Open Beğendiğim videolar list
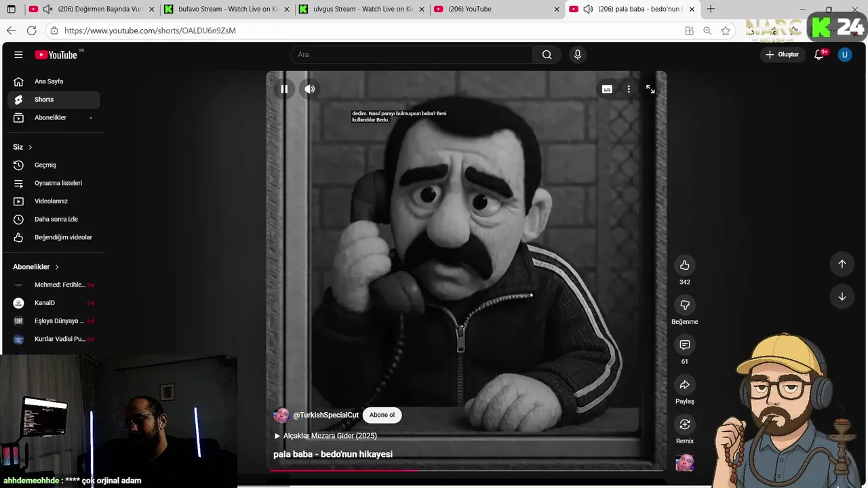Image resolution: width=868 pixels, height=488 pixels. (54, 237)
